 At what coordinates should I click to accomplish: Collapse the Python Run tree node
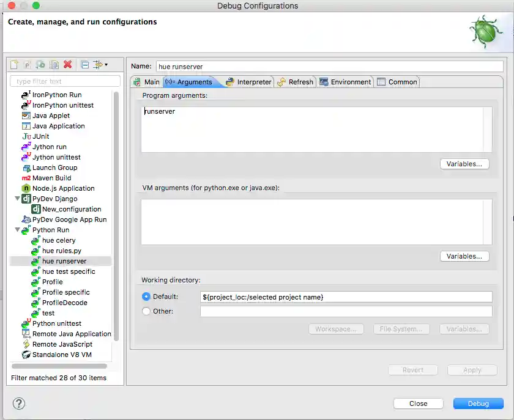tap(17, 230)
